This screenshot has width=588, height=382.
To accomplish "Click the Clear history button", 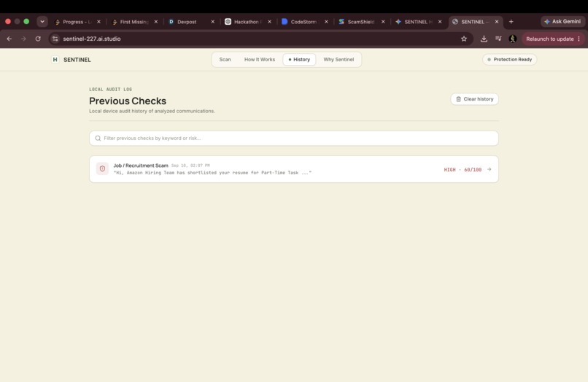I will [474, 99].
